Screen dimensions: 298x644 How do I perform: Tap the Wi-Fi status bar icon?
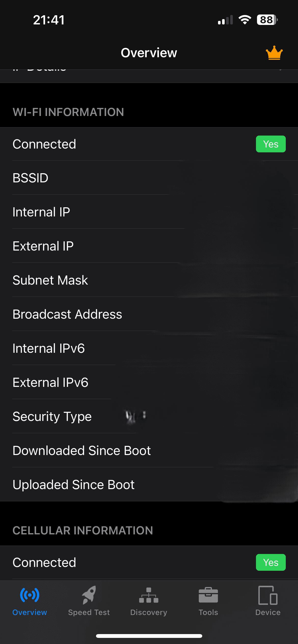(x=245, y=20)
